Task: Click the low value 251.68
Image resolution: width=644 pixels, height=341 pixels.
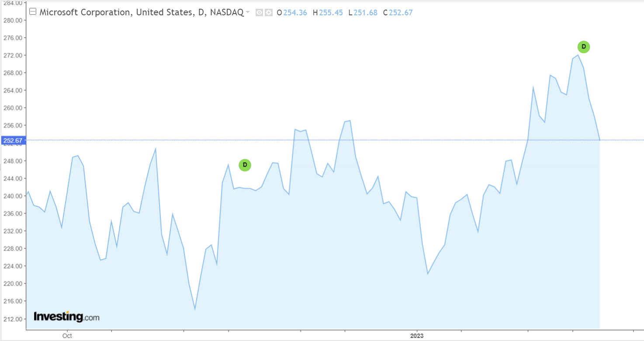Action: coord(365,13)
